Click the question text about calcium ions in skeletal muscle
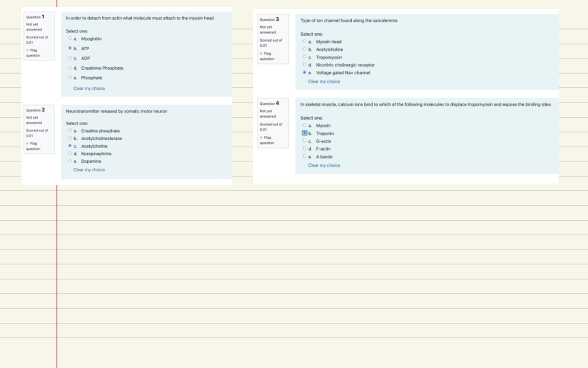 pos(426,105)
